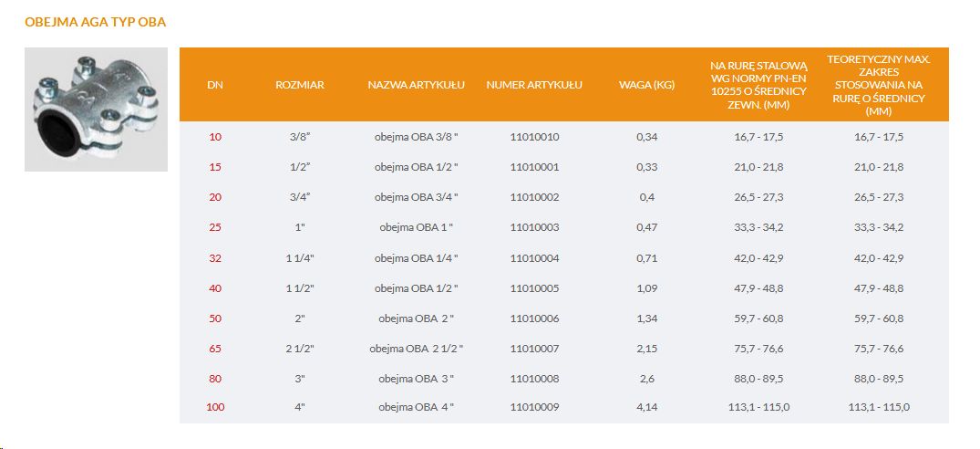Screen dimensions: 980x449
Task: Click theoretical max range '47,9 - 48,8'
Action: (x=879, y=288)
